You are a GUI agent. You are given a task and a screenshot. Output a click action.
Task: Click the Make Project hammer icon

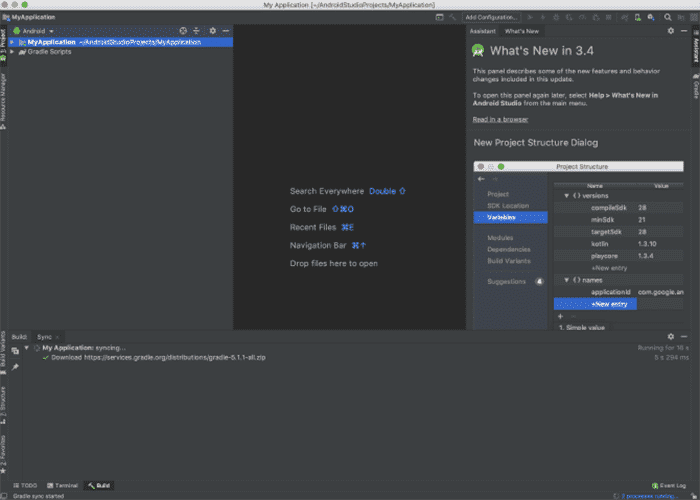click(452, 17)
